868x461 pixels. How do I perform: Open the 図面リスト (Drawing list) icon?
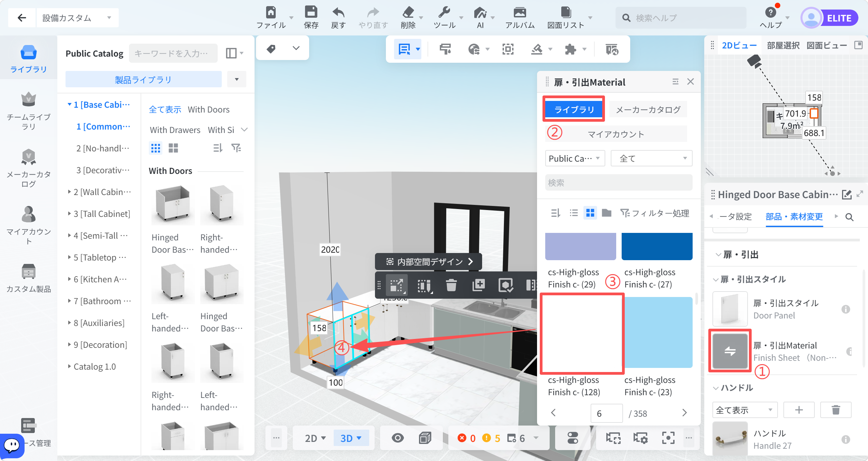566,13
